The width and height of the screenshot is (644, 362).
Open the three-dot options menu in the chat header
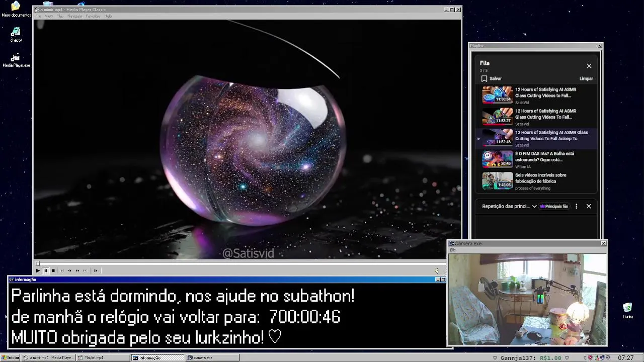tap(577, 206)
